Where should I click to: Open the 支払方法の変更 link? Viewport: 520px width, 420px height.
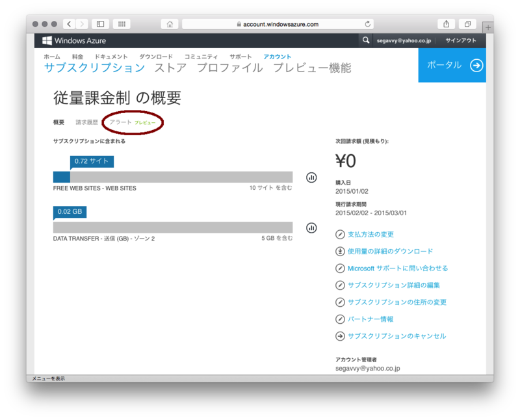pyautogui.click(x=370, y=235)
